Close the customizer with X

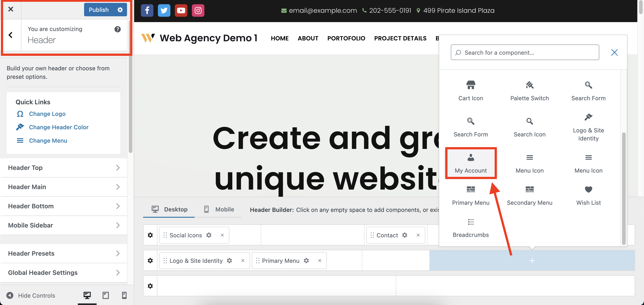click(x=11, y=9)
